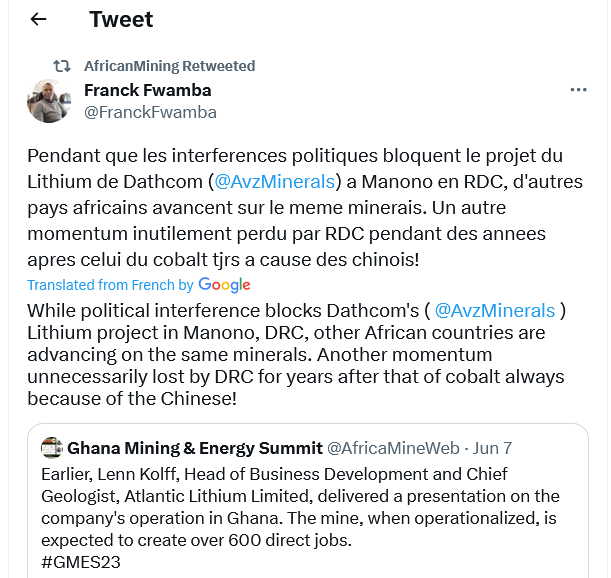Click the Ghana Mining & Energy Summit avatar
Viewport: 611px width, 578px height.
pos(52,448)
